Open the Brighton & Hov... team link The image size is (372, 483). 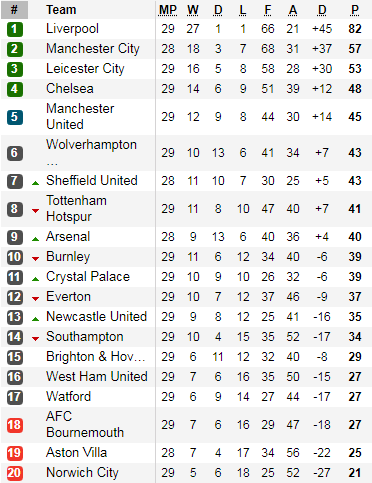pos(96,357)
